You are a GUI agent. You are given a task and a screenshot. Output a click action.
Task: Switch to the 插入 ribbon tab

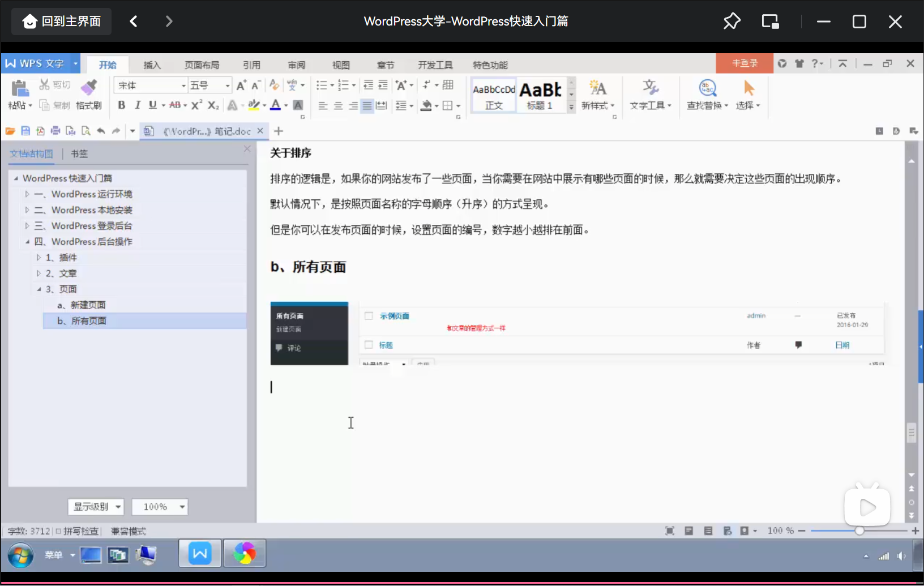[152, 65]
